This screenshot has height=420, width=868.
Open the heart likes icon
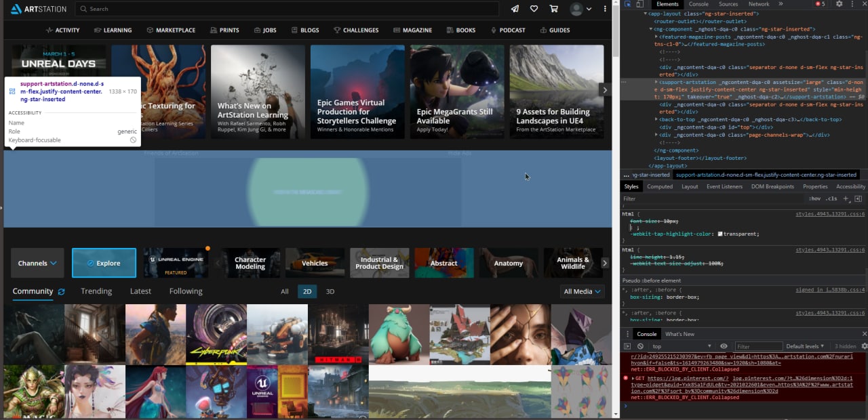tap(534, 9)
